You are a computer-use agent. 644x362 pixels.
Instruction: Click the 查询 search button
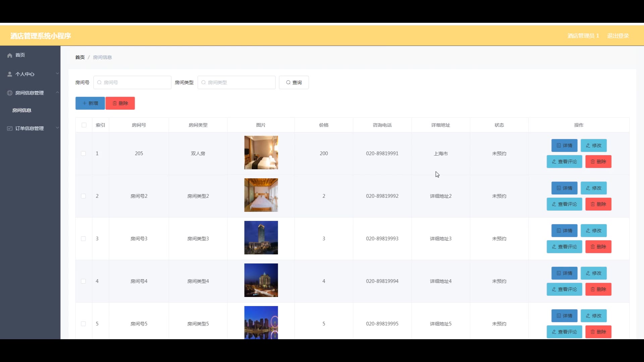tap(294, 82)
